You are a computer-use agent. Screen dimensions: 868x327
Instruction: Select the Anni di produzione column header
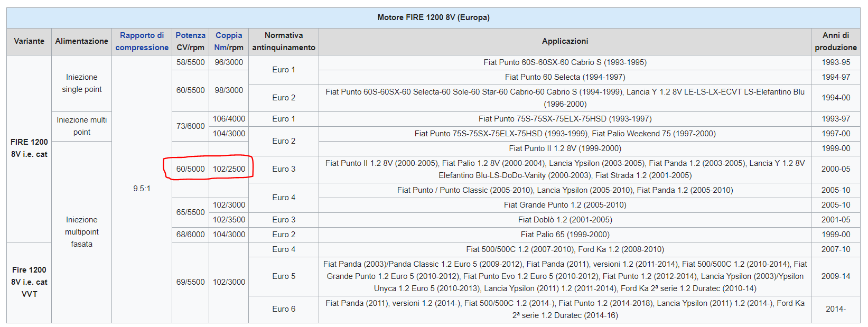(x=836, y=41)
